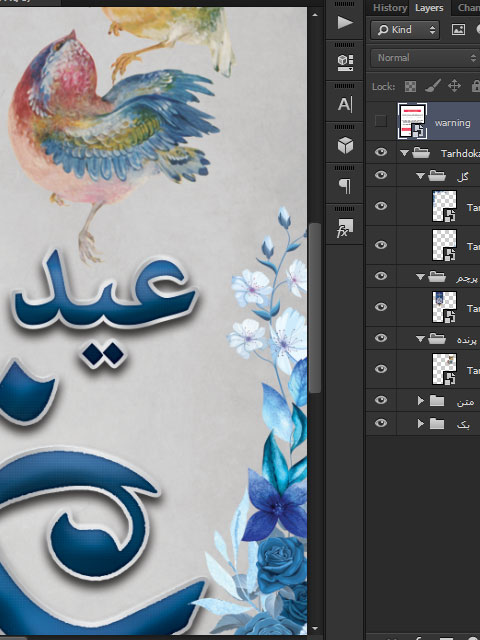
Task: Hide the second layer inside گل group
Action: coord(381,245)
